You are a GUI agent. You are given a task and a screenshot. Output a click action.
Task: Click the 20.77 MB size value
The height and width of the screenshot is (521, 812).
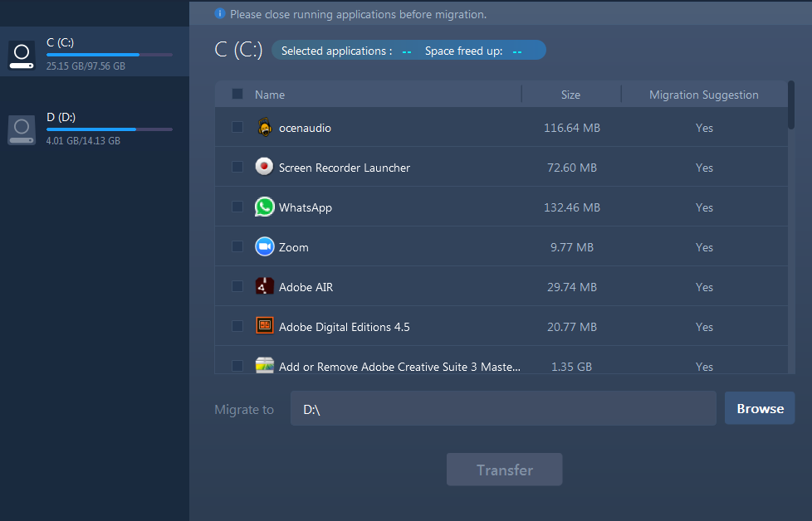(x=572, y=327)
